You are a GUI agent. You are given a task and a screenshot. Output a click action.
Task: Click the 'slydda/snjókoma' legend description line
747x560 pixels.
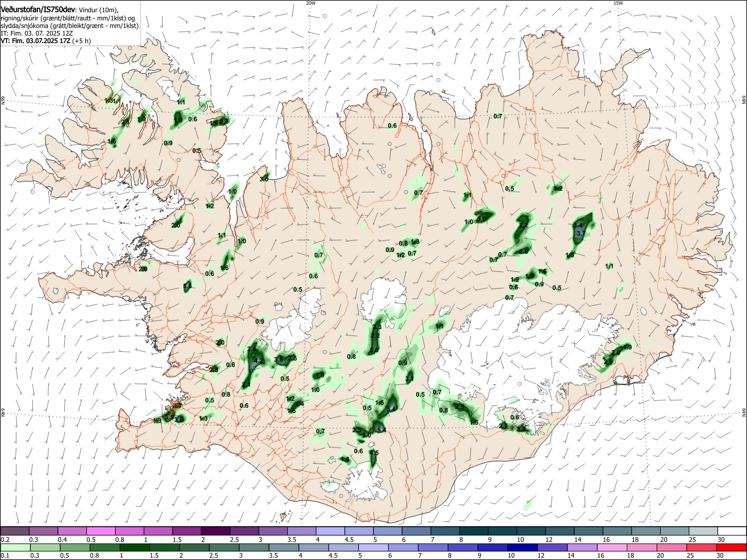(69, 26)
